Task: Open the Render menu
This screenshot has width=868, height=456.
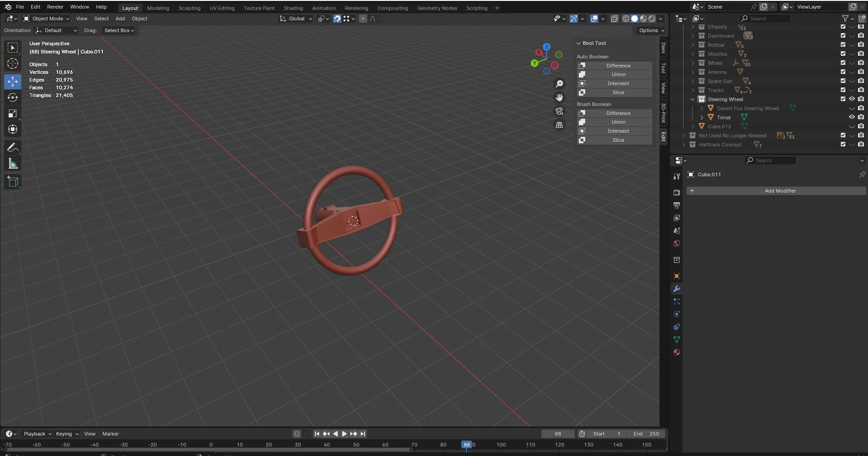Action: click(x=55, y=7)
